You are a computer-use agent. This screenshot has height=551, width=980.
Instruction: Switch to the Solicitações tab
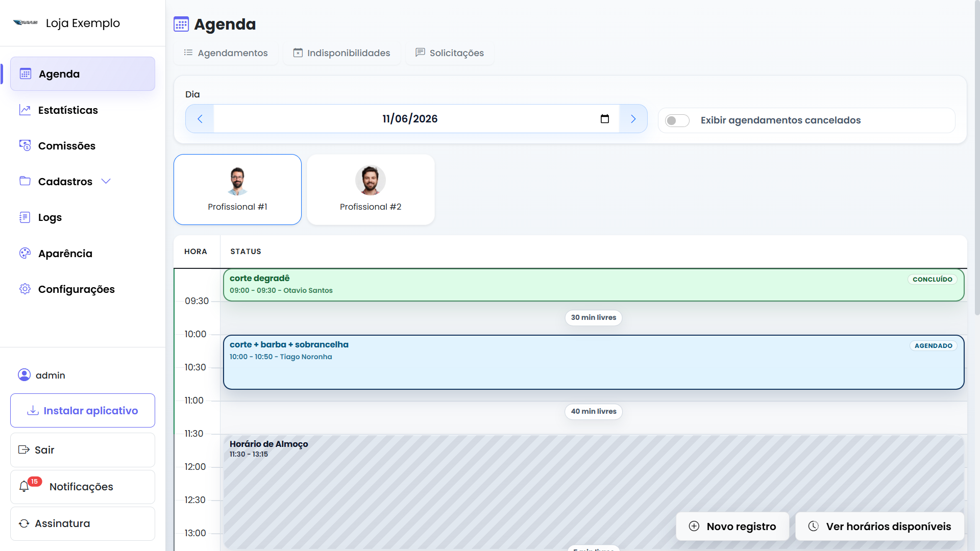pyautogui.click(x=450, y=53)
